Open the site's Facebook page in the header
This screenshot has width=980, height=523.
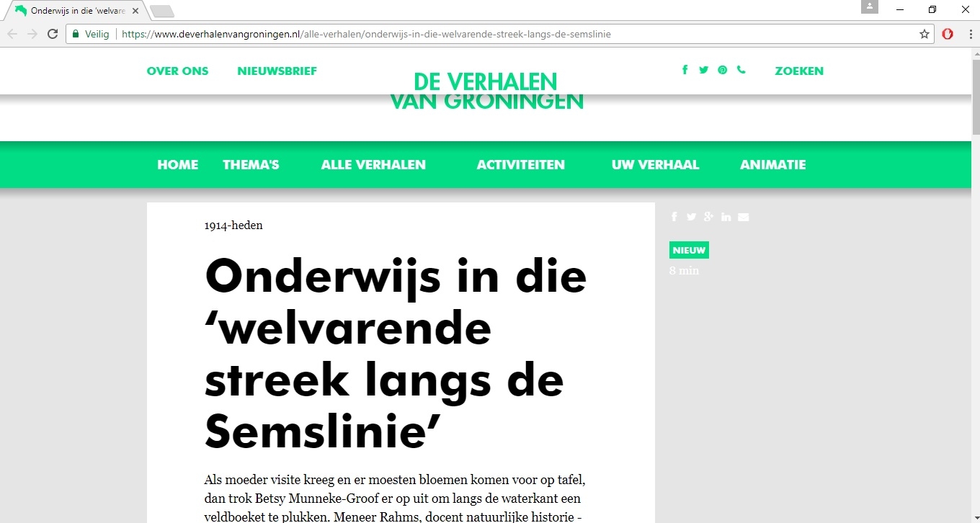(685, 70)
